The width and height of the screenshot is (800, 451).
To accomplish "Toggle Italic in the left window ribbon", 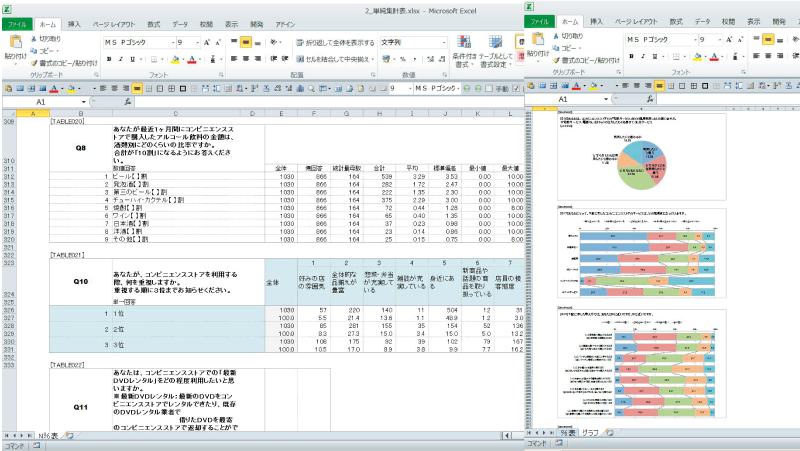I will (x=120, y=59).
